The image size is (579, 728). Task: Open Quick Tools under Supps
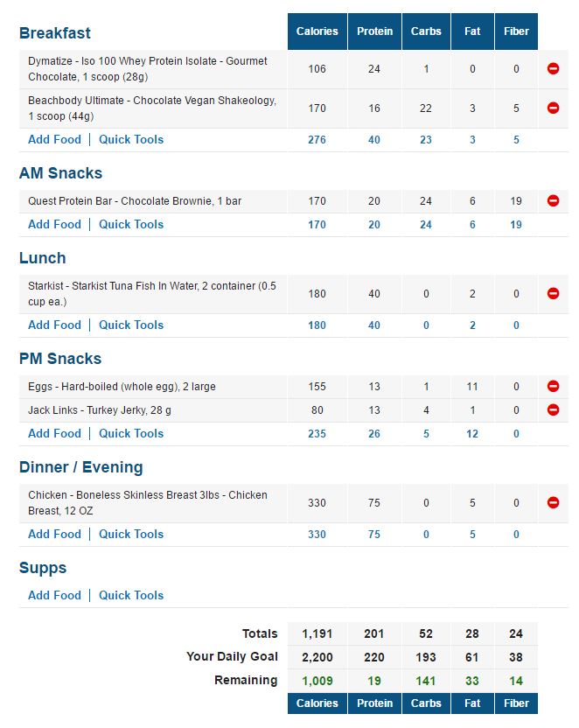[131, 595]
